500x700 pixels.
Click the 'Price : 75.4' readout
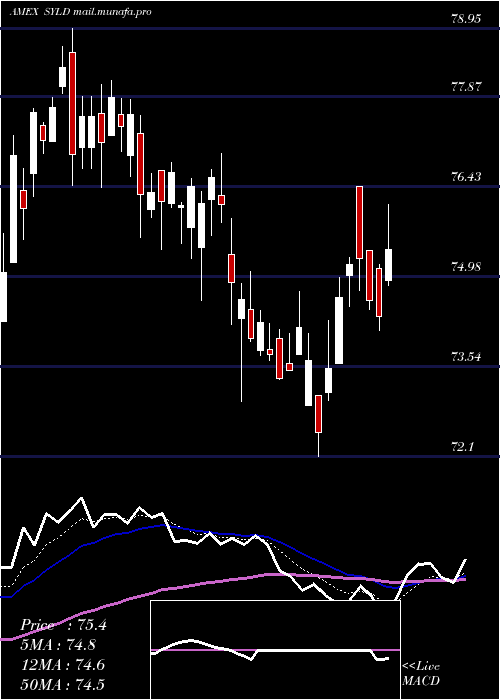63,625
